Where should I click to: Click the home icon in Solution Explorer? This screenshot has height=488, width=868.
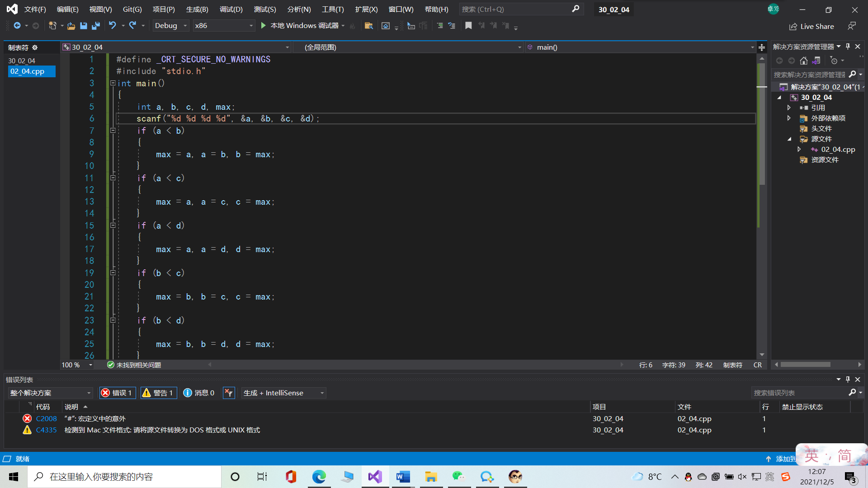coord(803,61)
